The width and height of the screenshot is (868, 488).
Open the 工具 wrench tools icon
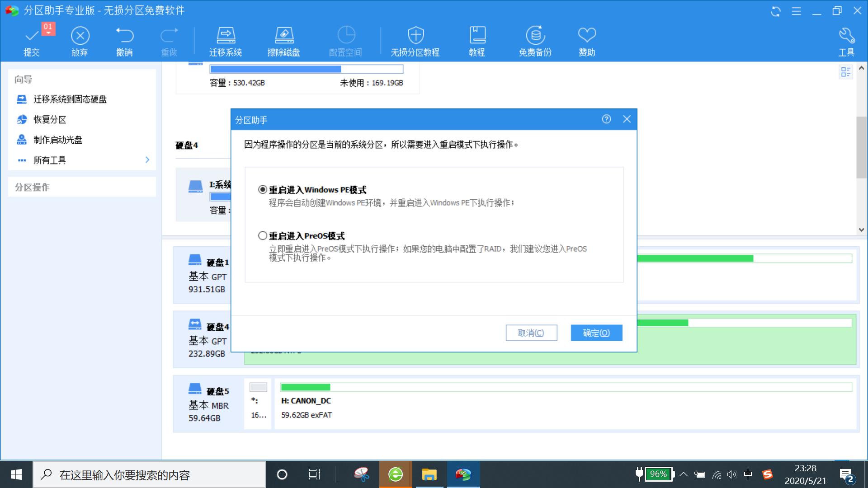pos(846,40)
